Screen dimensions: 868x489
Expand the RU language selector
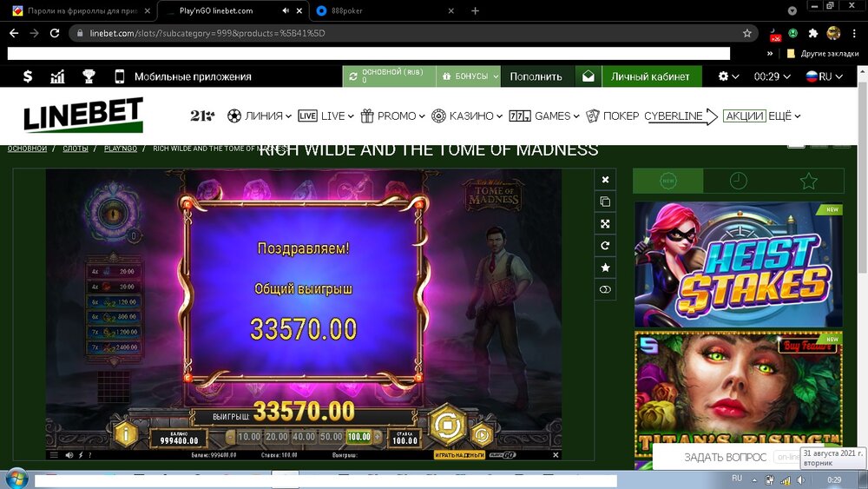tap(825, 76)
